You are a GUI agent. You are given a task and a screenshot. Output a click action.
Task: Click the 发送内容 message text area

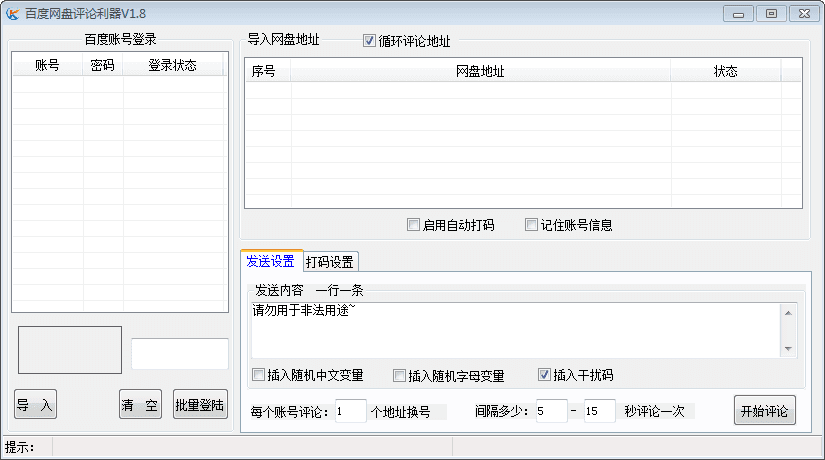(515, 329)
